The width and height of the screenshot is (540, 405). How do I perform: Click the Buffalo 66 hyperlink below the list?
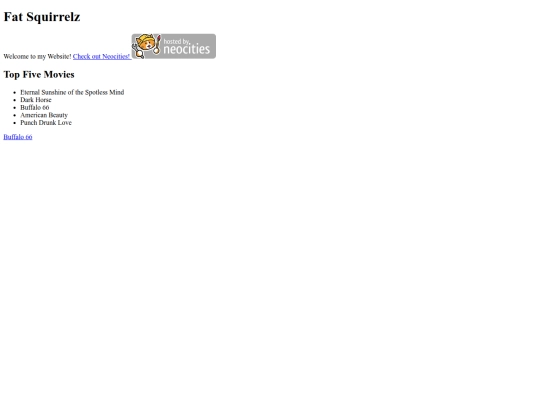[x=18, y=137]
